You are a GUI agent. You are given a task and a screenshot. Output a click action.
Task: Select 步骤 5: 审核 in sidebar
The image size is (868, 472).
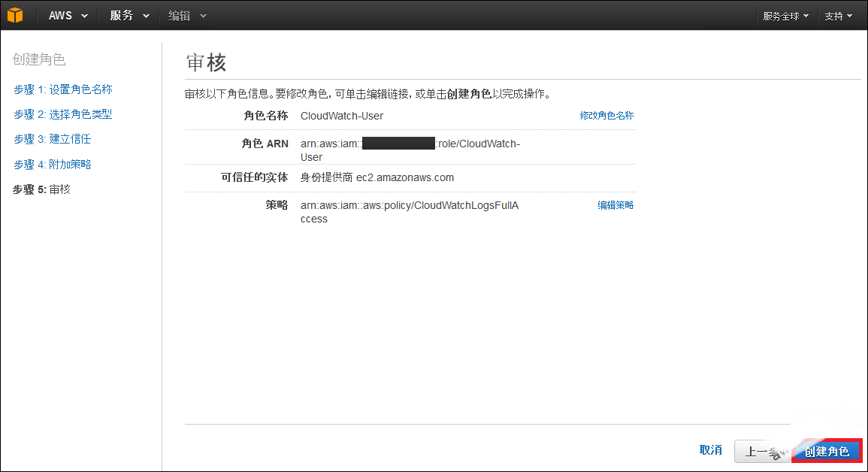pyautogui.click(x=41, y=189)
